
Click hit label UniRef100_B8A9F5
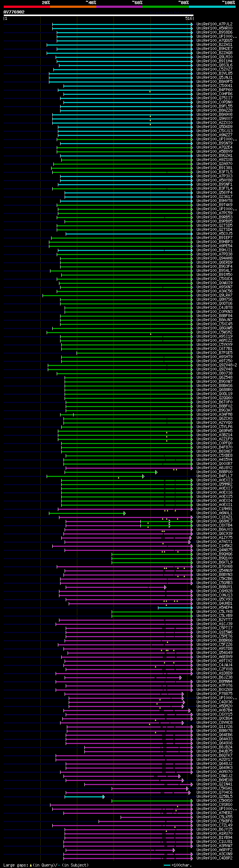[x=214, y=82]
